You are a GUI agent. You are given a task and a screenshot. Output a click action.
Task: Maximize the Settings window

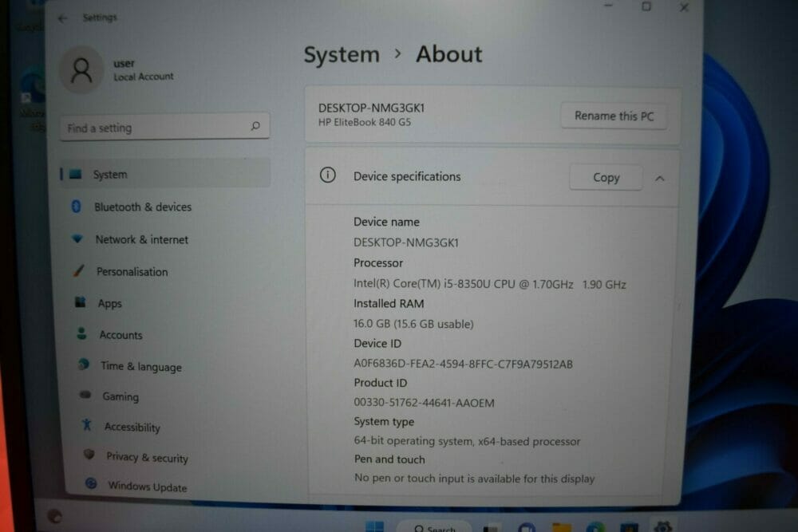click(646, 6)
